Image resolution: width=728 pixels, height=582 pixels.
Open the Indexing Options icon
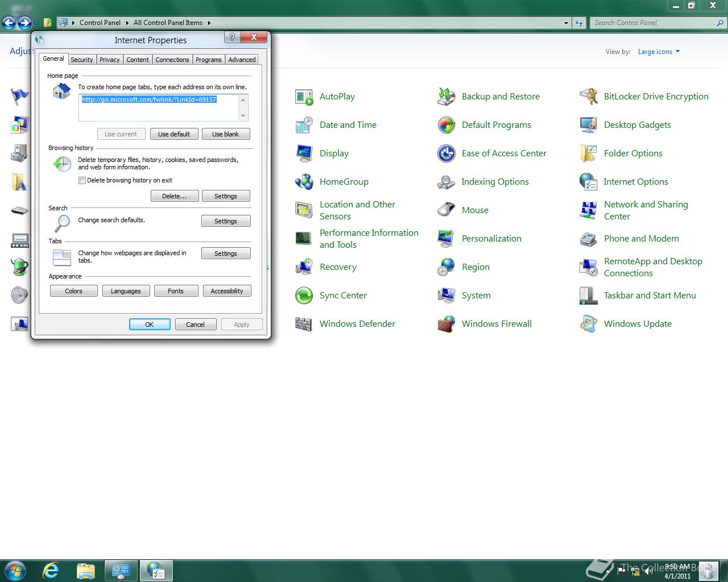tap(446, 182)
